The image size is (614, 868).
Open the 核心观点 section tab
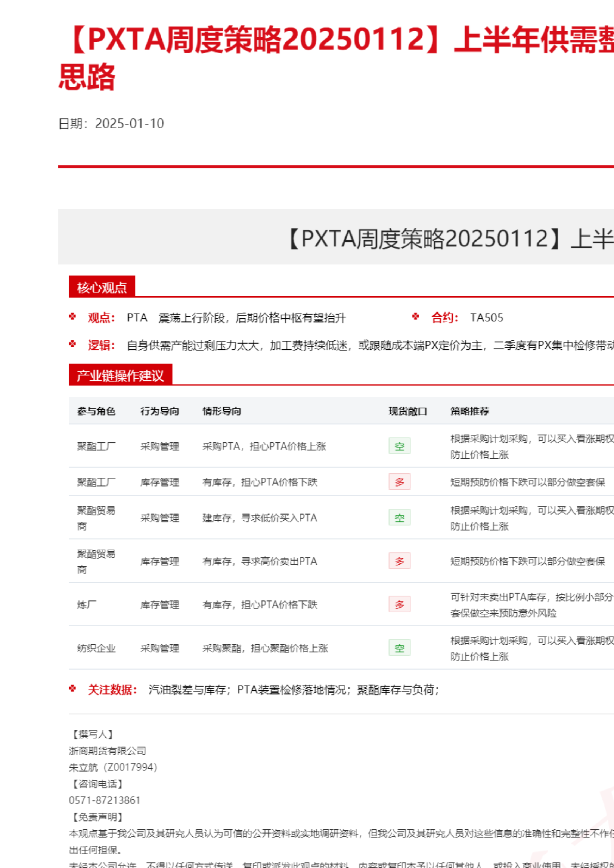[x=102, y=287]
